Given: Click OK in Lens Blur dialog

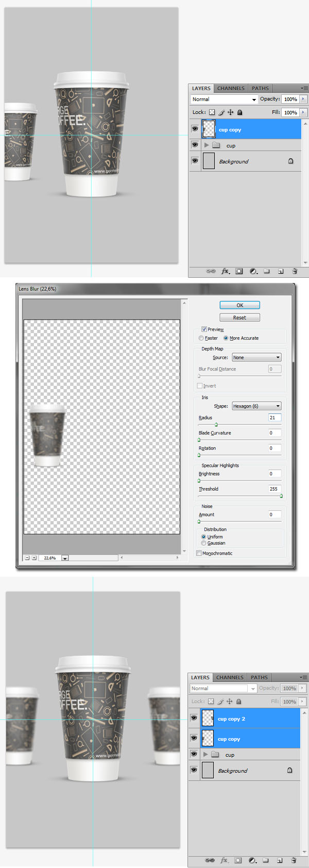Looking at the screenshot, I should (x=239, y=305).
